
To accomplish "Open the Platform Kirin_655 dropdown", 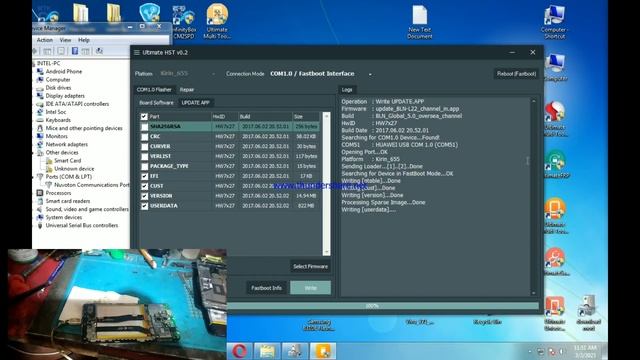I will click(x=188, y=74).
